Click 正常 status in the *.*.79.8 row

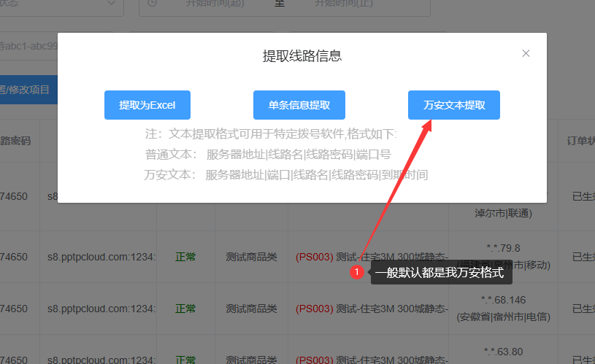185,257
